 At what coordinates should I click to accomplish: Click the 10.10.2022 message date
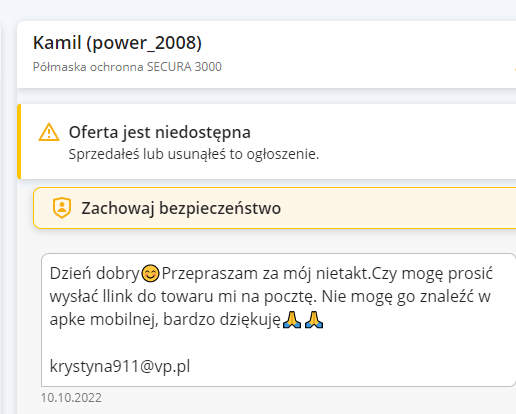click(71, 398)
